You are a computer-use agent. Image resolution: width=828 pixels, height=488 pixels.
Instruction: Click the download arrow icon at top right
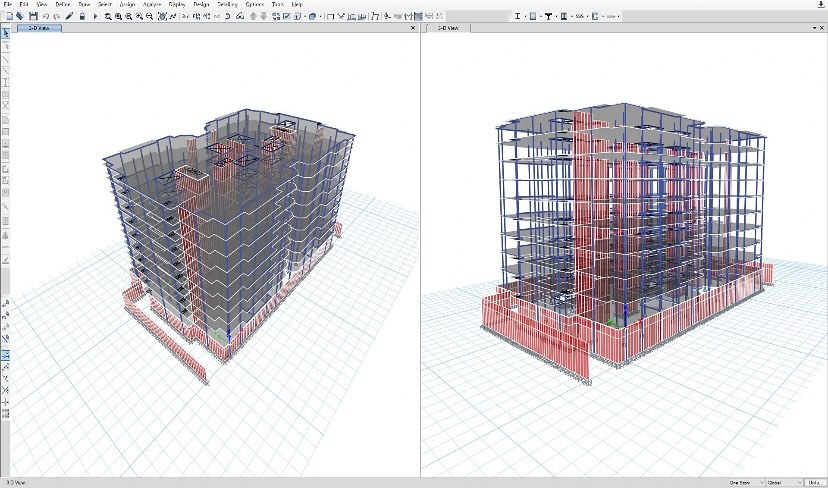tap(821, 5)
